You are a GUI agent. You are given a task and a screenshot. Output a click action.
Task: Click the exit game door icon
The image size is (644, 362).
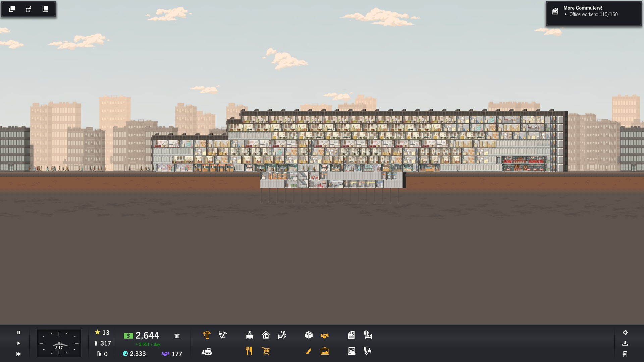click(625, 354)
